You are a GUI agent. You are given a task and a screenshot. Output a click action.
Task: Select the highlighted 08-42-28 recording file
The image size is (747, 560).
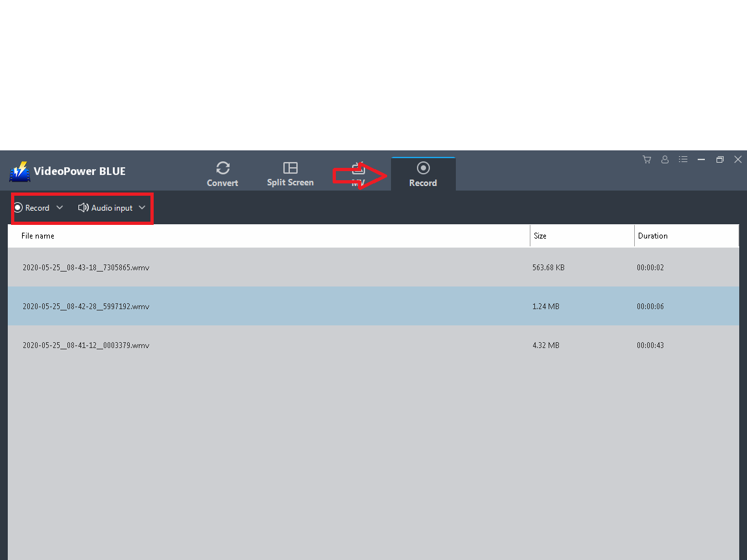(86, 306)
